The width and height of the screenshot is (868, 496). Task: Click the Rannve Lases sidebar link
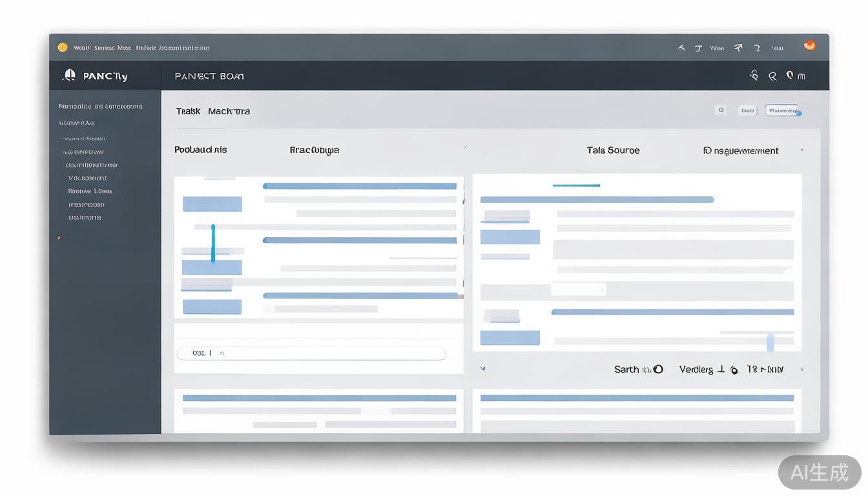click(x=90, y=191)
